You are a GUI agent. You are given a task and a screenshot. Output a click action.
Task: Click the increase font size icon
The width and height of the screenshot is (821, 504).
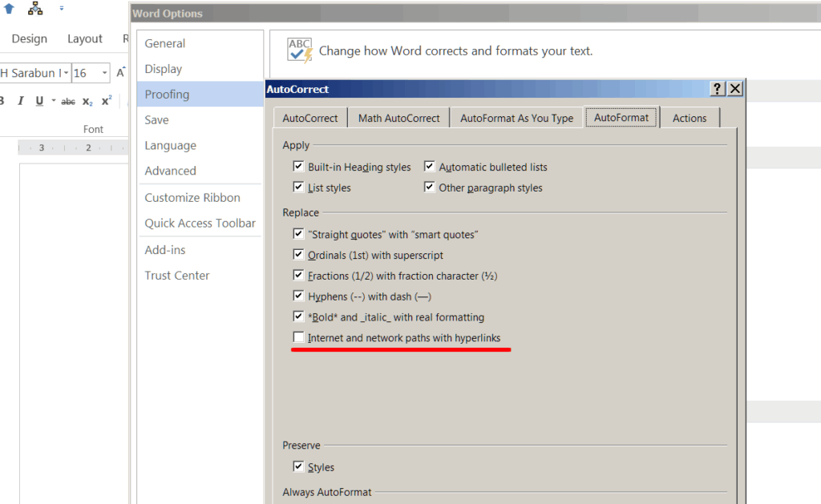(120, 73)
